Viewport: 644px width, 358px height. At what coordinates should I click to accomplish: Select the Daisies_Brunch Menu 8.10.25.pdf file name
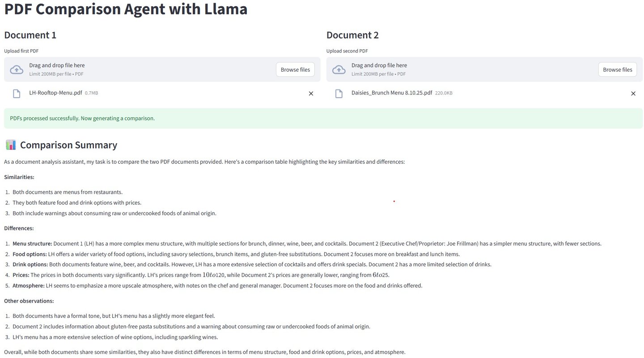click(392, 93)
